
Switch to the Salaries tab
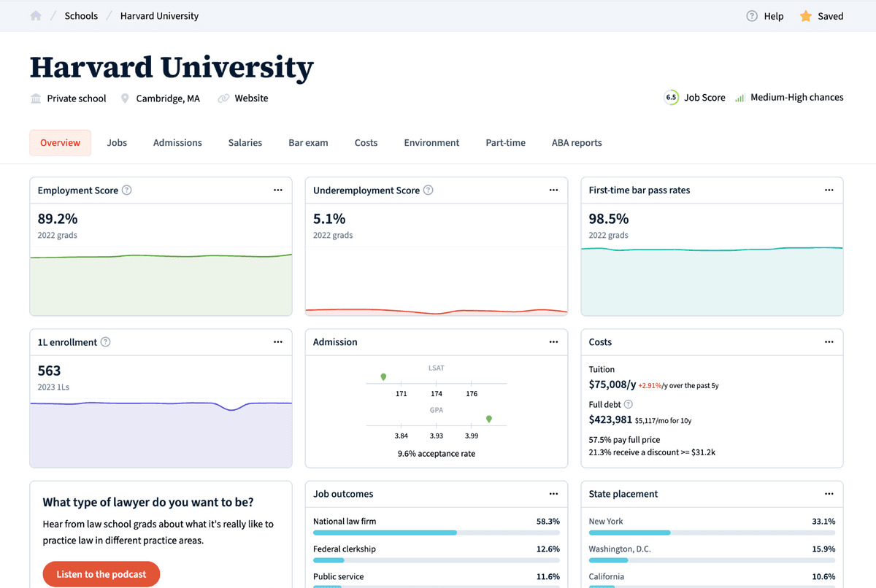245,142
